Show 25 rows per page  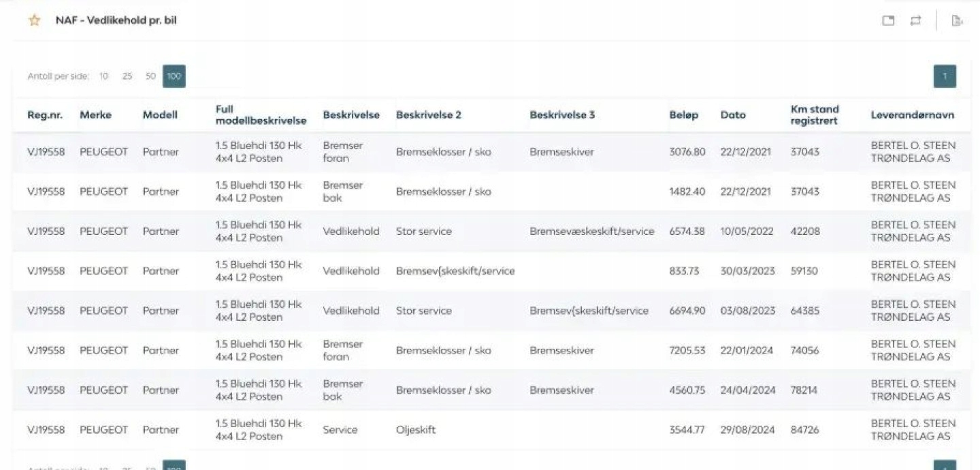point(127,76)
